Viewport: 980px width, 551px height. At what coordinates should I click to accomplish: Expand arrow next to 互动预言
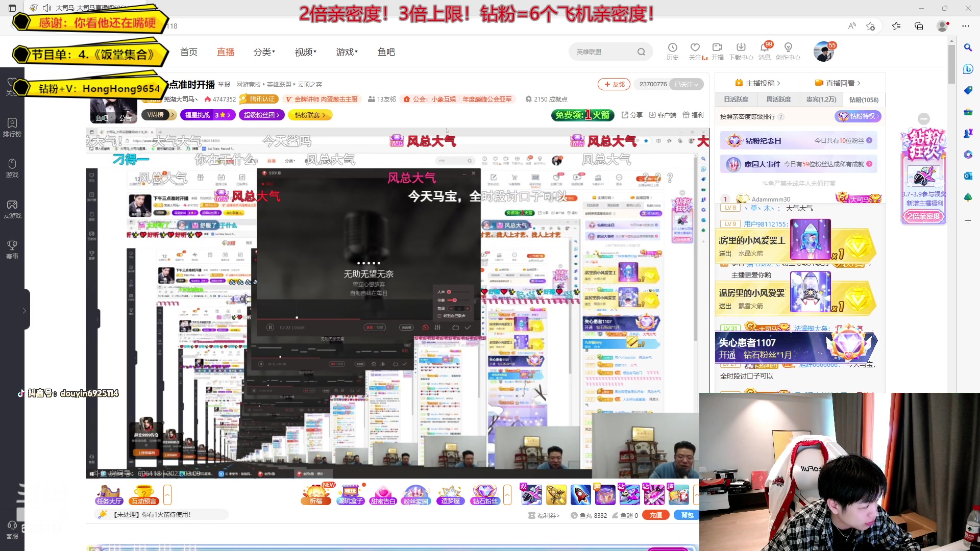coord(167,495)
